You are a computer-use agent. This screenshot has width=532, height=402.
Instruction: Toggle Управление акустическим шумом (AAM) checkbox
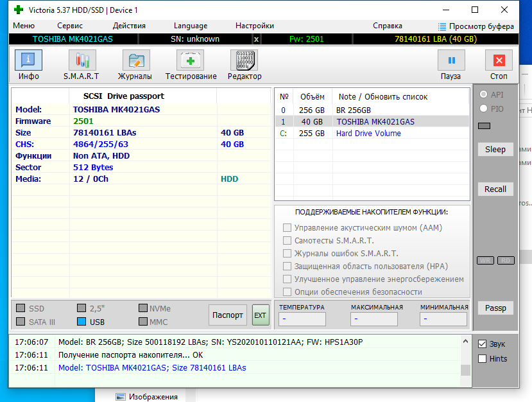point(287,227)
